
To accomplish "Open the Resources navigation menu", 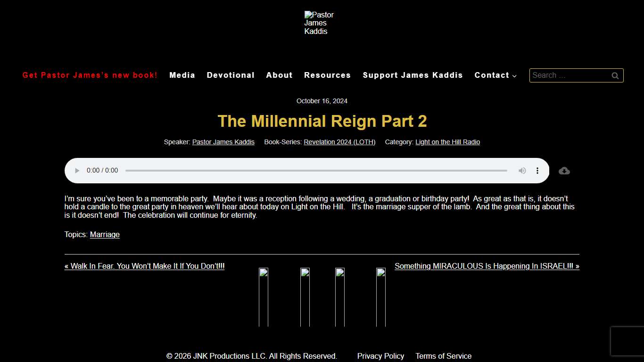I will click(327, 75).
